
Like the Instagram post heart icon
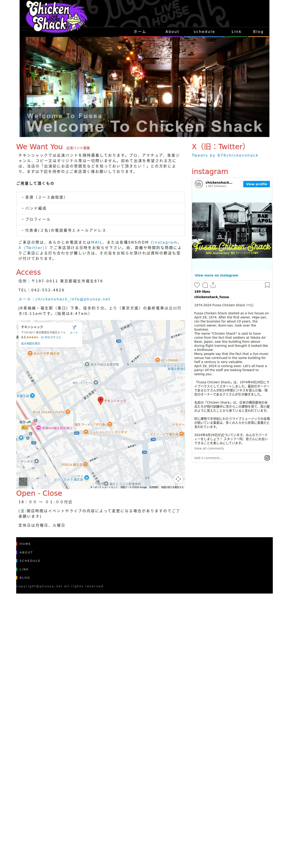197,285
